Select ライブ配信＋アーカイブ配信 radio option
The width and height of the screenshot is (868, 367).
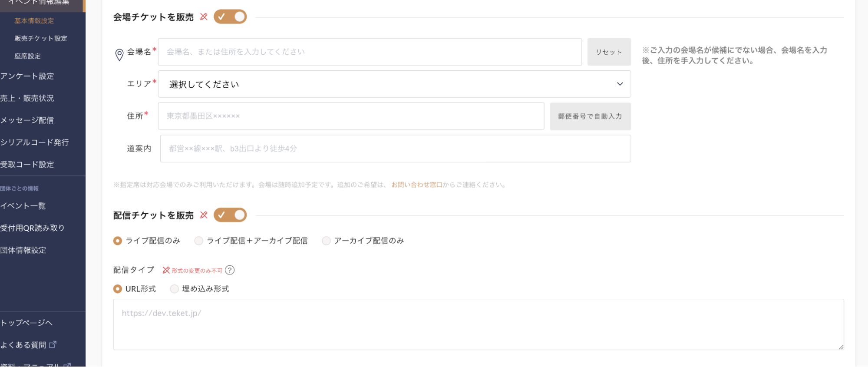[x=198, y=241]
